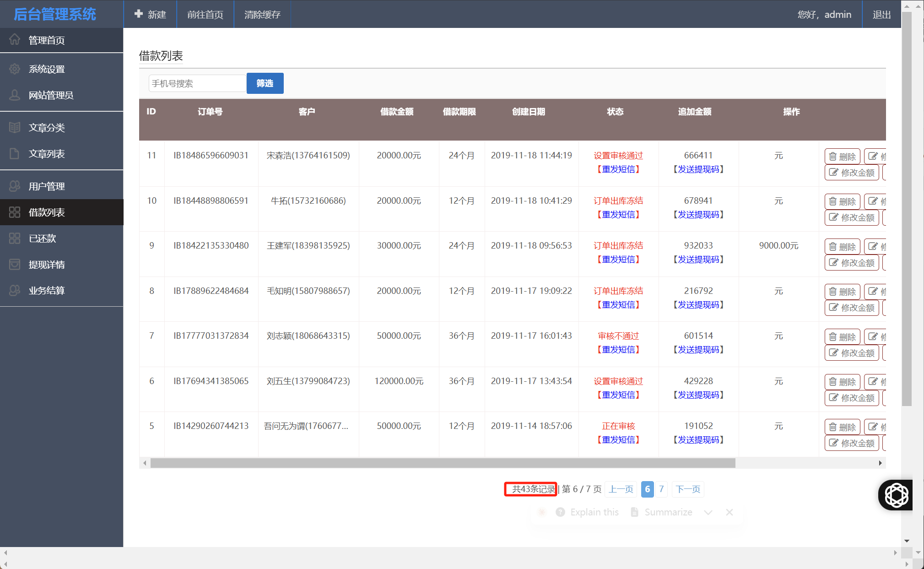Click 修改金额 for order IB17694341385065

click(852, 398)
